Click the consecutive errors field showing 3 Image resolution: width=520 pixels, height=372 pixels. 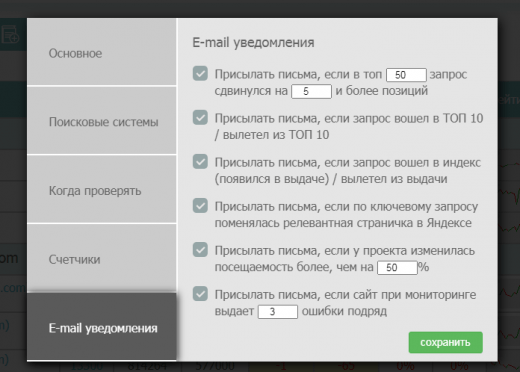(278, 312)
